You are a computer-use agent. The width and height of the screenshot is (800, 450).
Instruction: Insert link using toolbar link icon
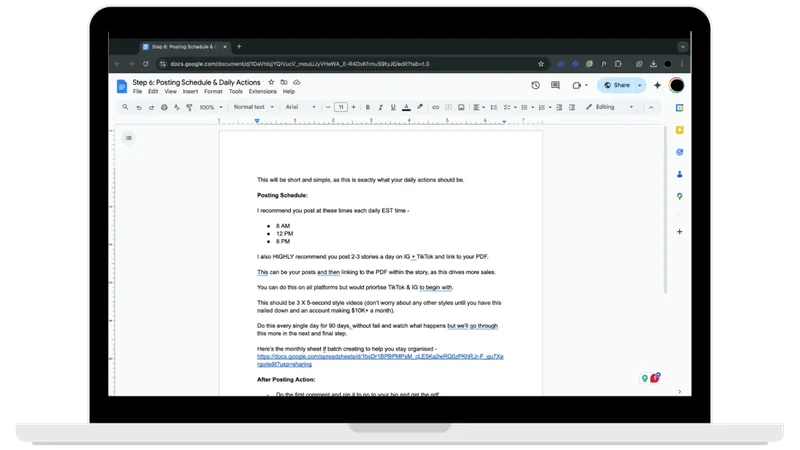[x=435, y=107]
